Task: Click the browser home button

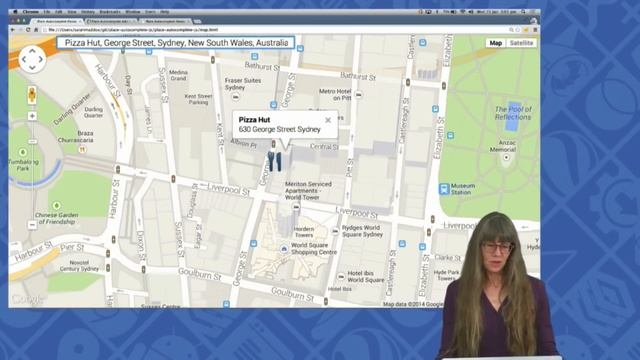Action: tap(36, 30)
